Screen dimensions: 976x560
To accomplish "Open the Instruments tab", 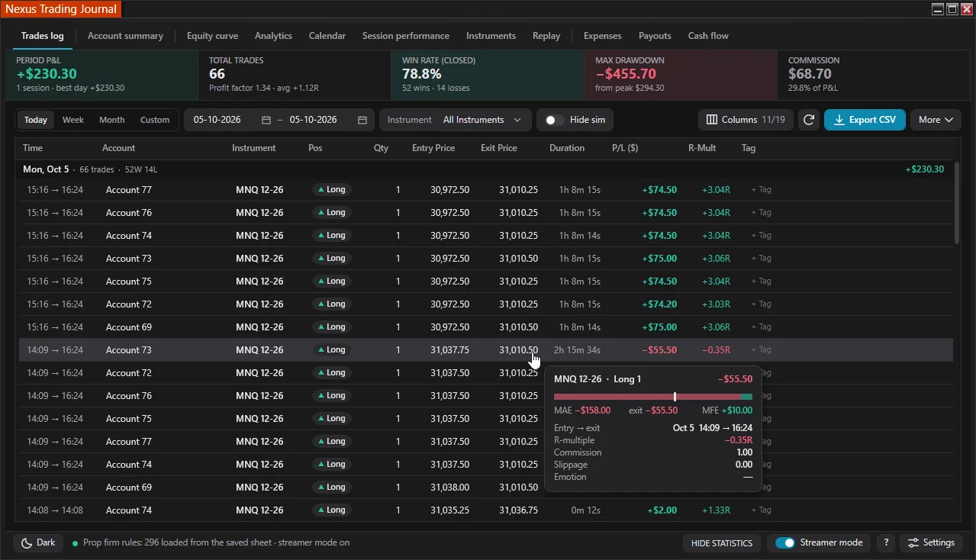I will point(491,36).
